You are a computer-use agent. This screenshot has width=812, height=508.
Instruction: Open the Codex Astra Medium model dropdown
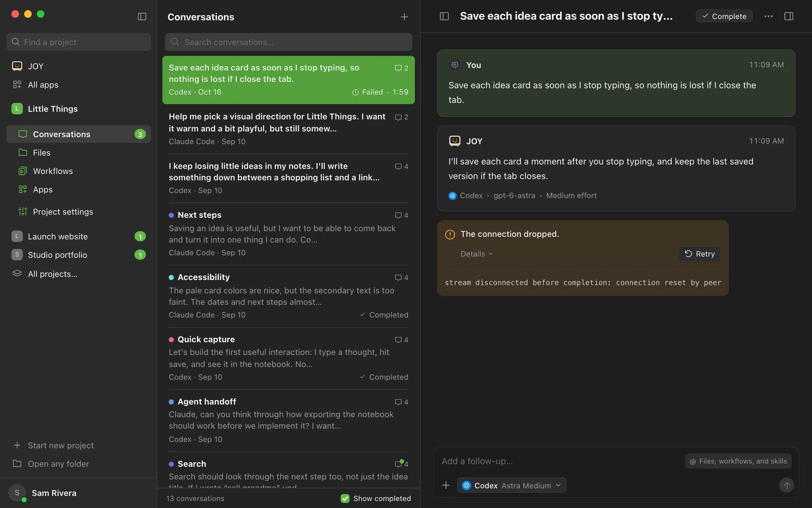(512, 485)
